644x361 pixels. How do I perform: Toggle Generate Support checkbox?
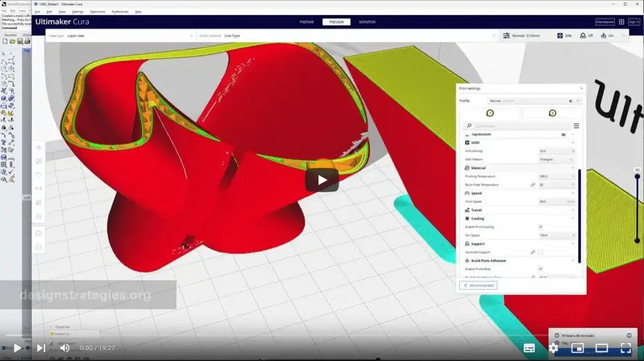click(x=541, y=252)
